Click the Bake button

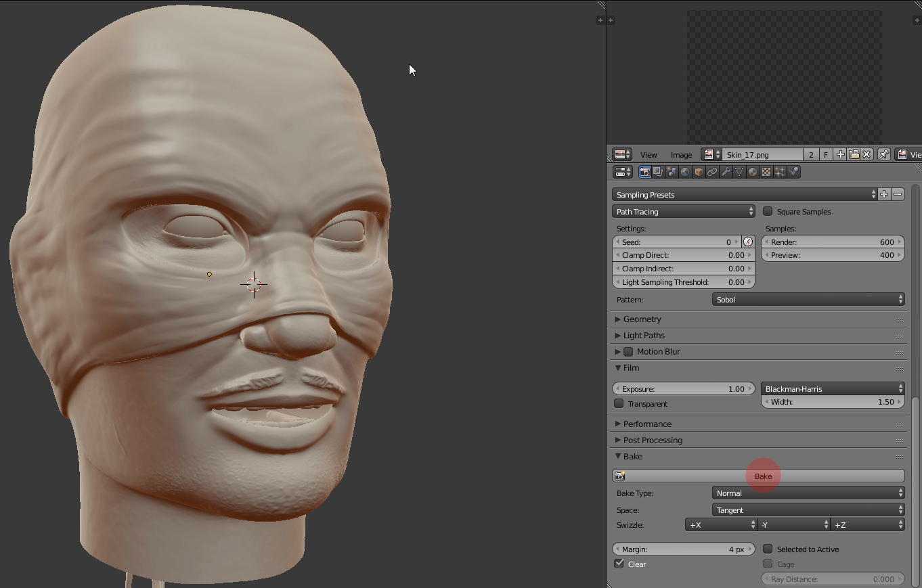762,476
